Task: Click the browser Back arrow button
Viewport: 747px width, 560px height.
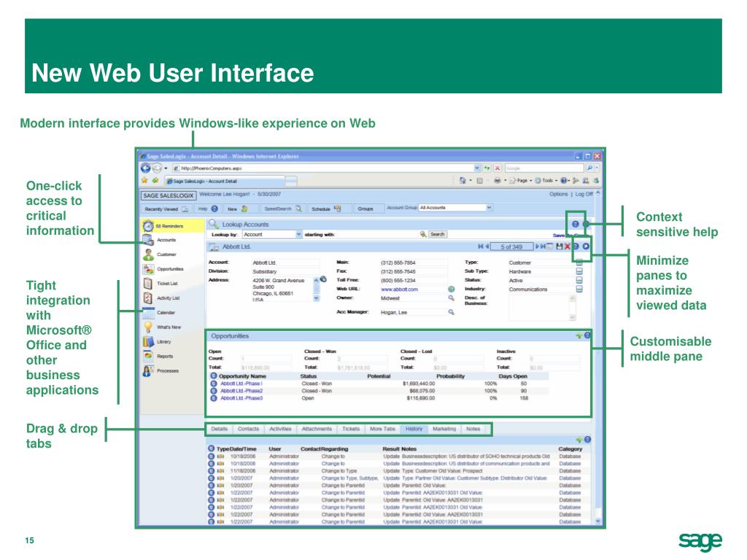Action: 146,168
